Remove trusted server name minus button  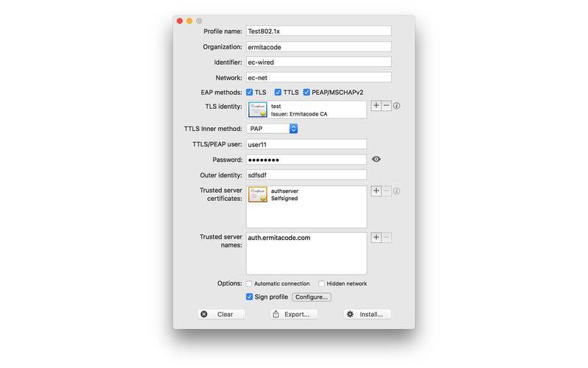[x=387, y=237]
